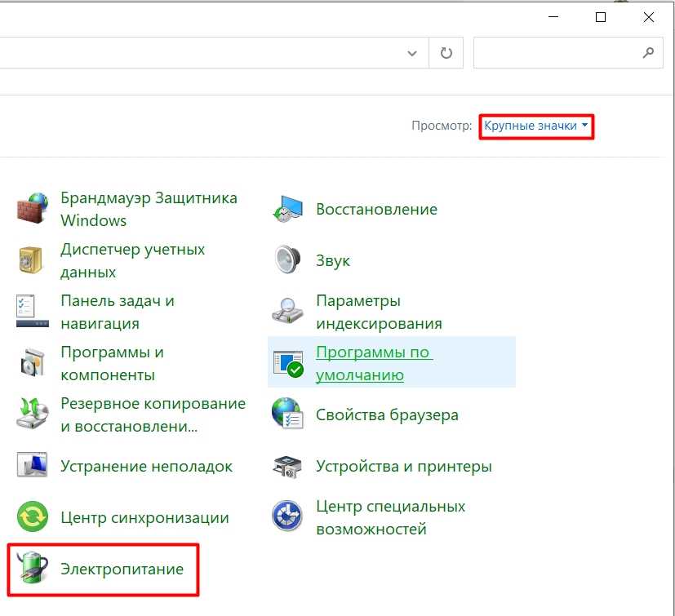Open 'Программы по умолчанию' link

[x=375, y=363]
